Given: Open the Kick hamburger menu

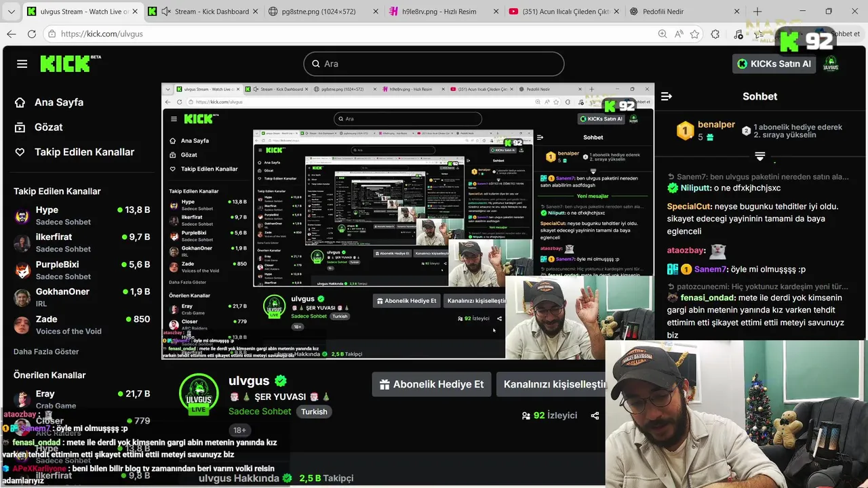Looking at the screenshot, I should (x=22, y=64).
